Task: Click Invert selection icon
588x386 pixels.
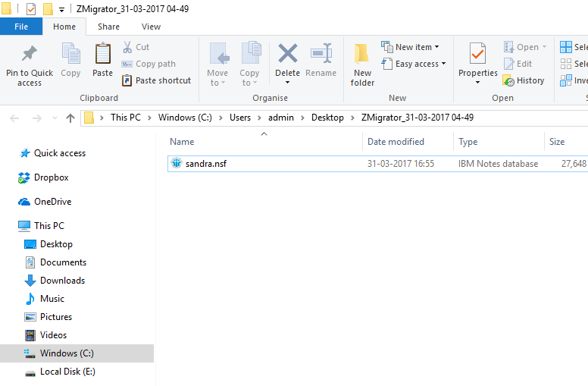Action: pyautogui.click(x=566, y=80)
